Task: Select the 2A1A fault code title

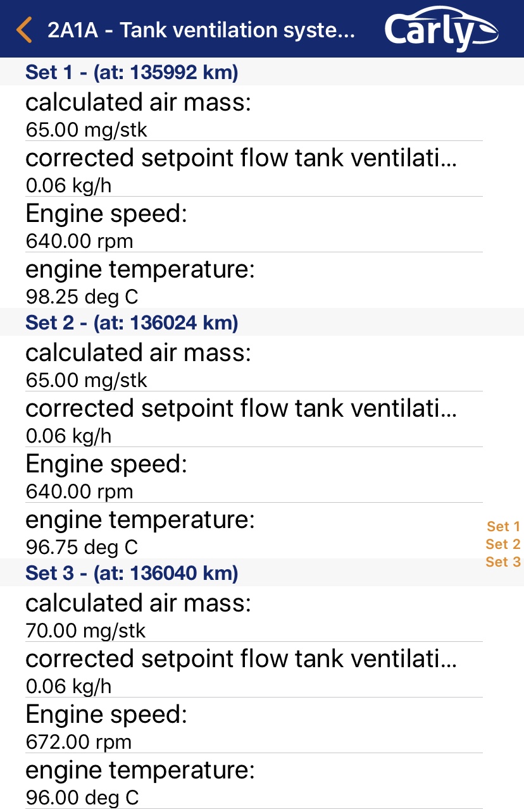Action: click(x=201, y=30)
